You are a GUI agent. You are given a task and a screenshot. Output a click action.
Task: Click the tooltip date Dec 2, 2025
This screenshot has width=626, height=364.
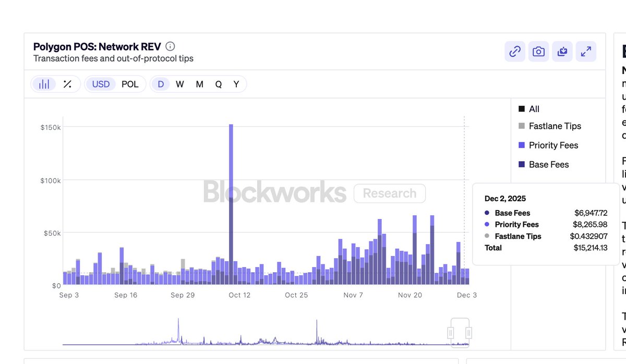pos(505,199)
